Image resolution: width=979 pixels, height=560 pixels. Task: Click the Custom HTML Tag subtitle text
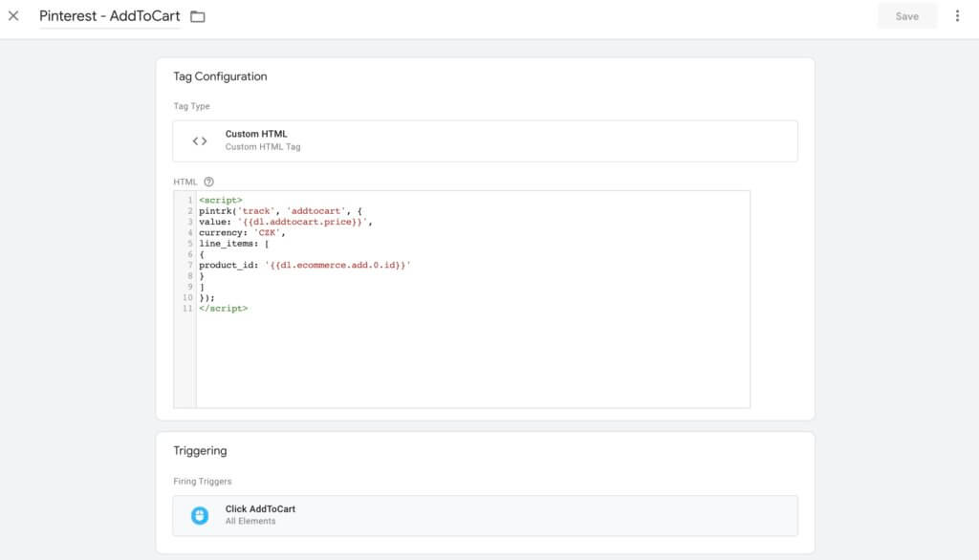click(263, 147)
